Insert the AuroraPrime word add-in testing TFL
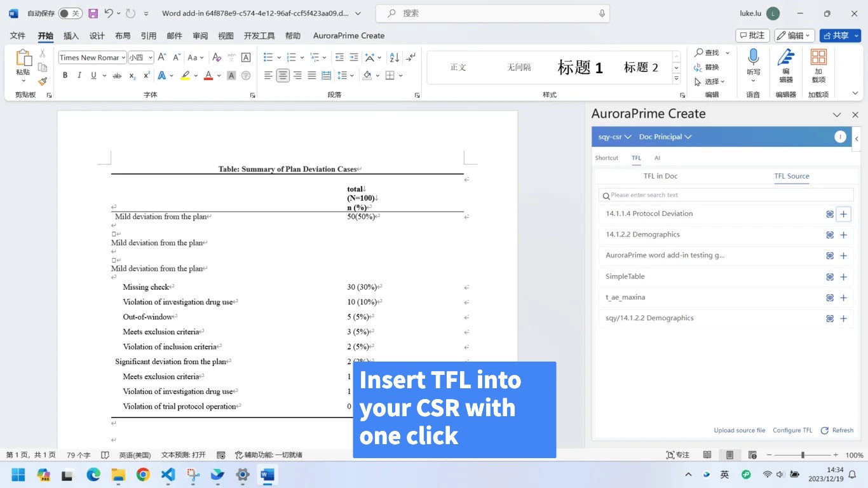The width and height of the screenshot is (868, 488). [x=843, y=256]
